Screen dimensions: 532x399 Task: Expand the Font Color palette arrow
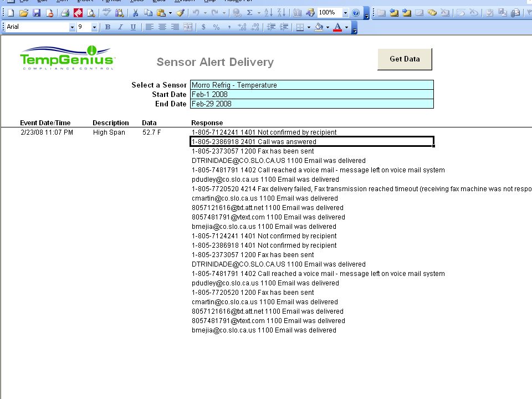coord(346,27)
